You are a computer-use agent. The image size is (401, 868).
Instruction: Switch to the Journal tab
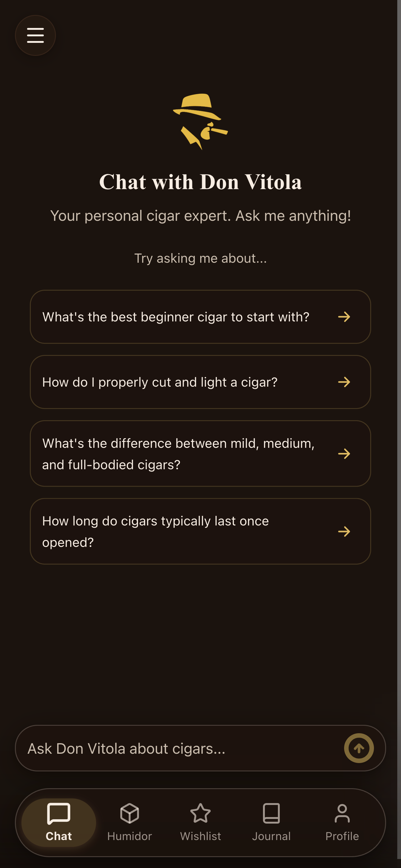(x=272, y=822)
